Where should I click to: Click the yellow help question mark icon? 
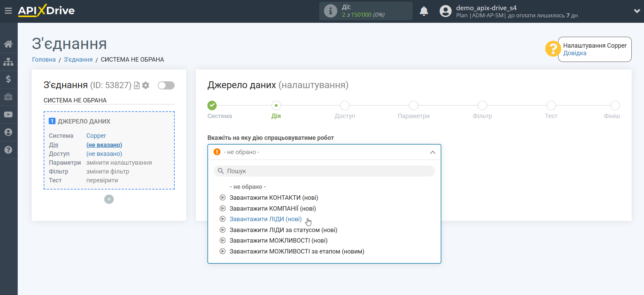553,49
